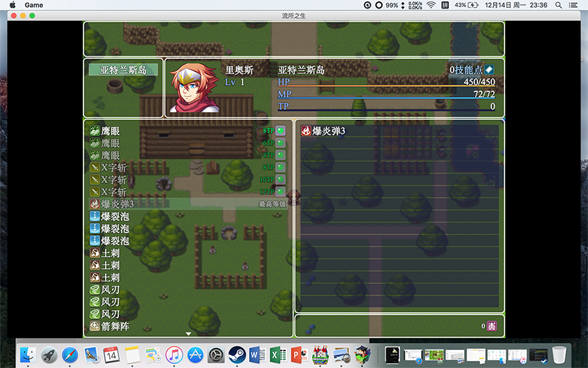Click the green orb beside 12TP cost
This screenshot has height=368, width=588.
[280, 192]
